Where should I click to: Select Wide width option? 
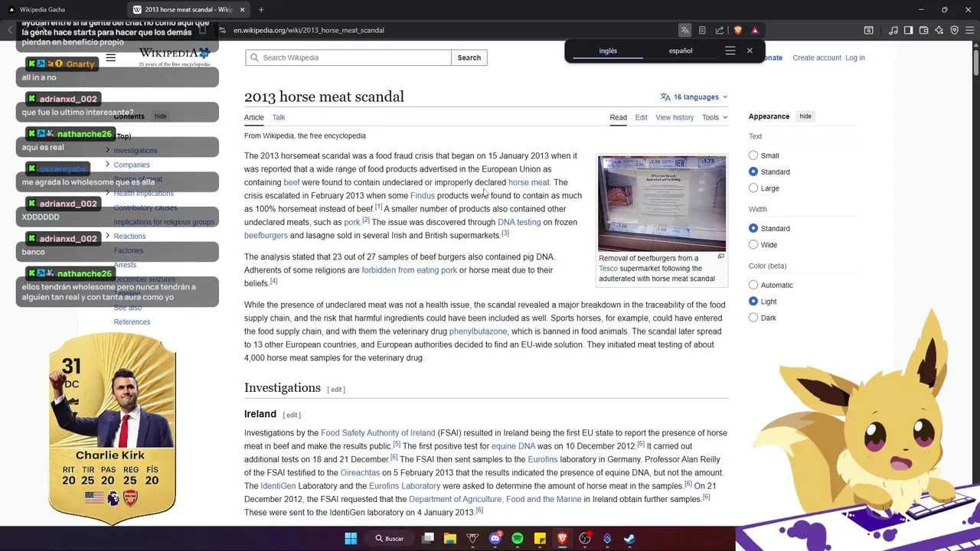click(753, 245)
